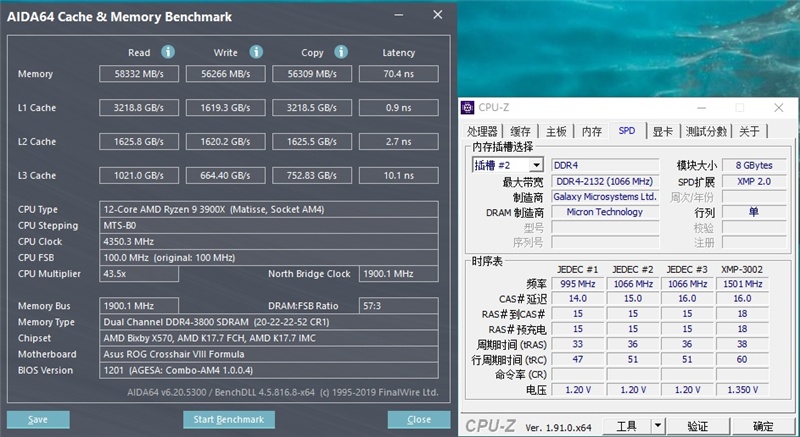The width and height of the screenshot is (800, 437).
Task: Click L3 Cache Copy value 752.83 GB/s
Action: click(312, 175)
